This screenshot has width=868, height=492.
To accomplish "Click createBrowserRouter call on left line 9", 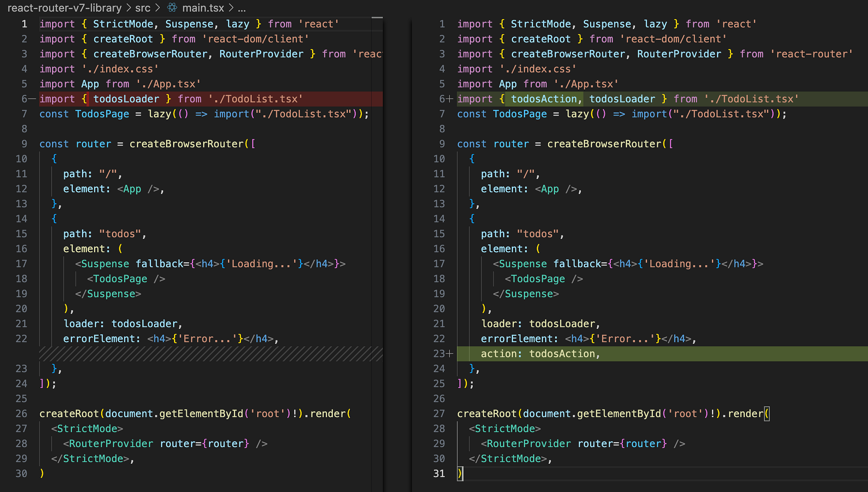I will 187,144.
